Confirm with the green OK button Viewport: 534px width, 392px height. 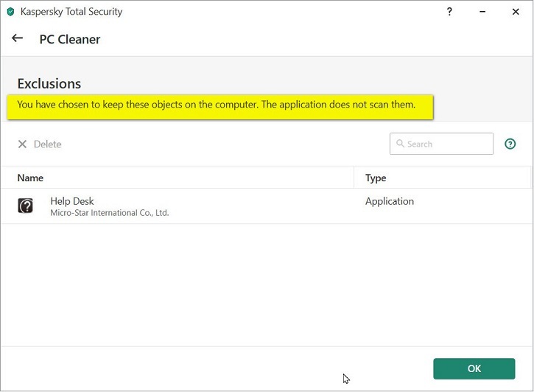tap(474, 368)
